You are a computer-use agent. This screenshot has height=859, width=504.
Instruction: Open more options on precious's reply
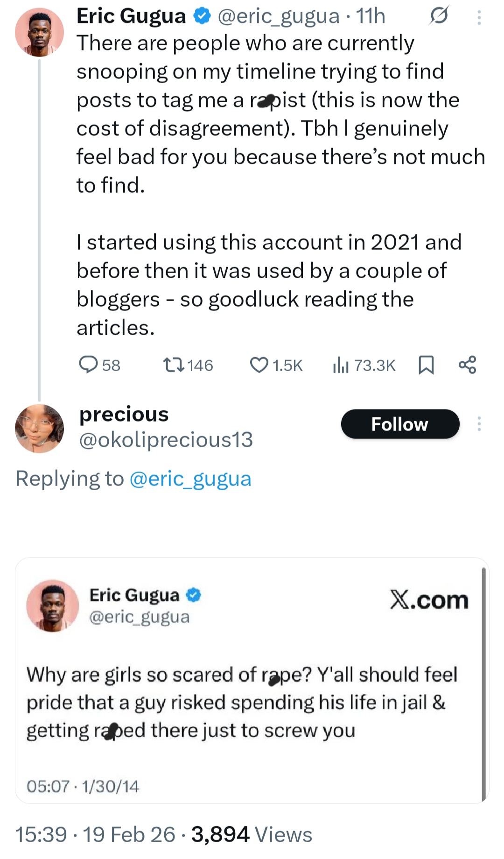click(479, 424)
